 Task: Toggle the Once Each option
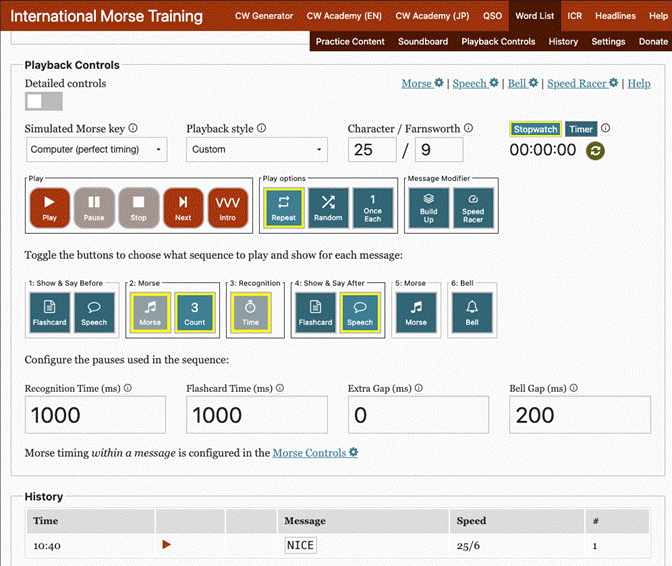click(x=373, y=208)
